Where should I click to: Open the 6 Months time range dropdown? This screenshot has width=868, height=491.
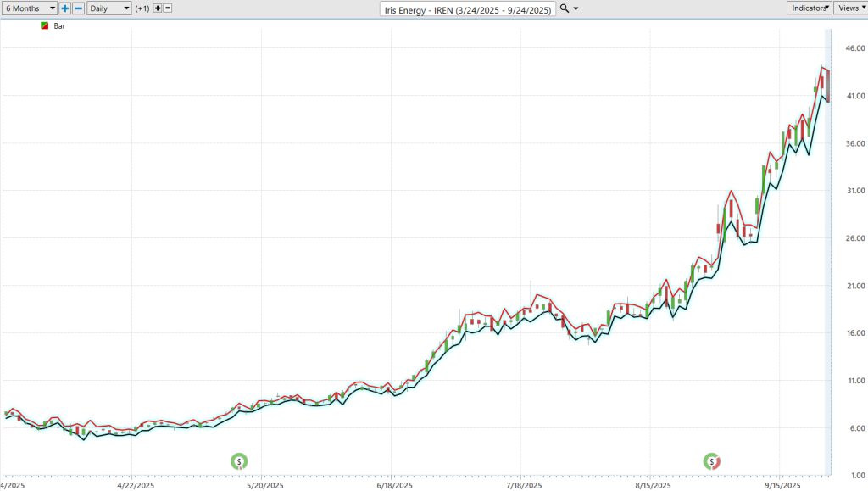click(29, 8)
